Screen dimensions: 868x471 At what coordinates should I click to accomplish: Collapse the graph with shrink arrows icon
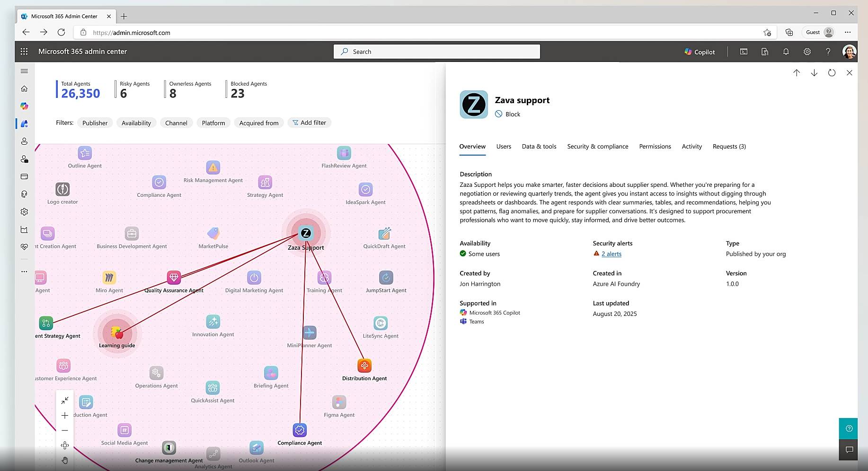click(65, 400)
